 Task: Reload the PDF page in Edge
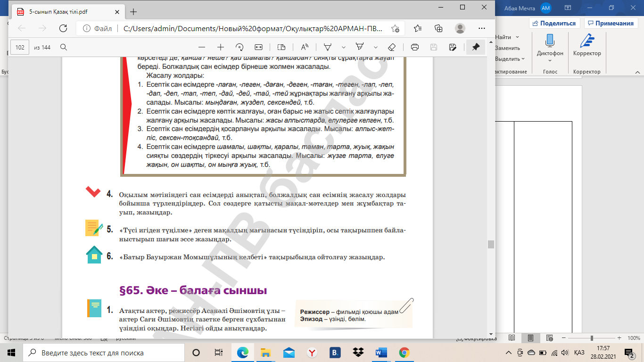[x=63, y=28]
